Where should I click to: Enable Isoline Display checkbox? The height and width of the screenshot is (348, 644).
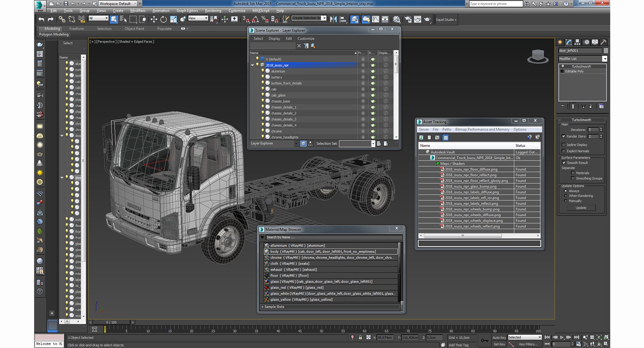563,145
